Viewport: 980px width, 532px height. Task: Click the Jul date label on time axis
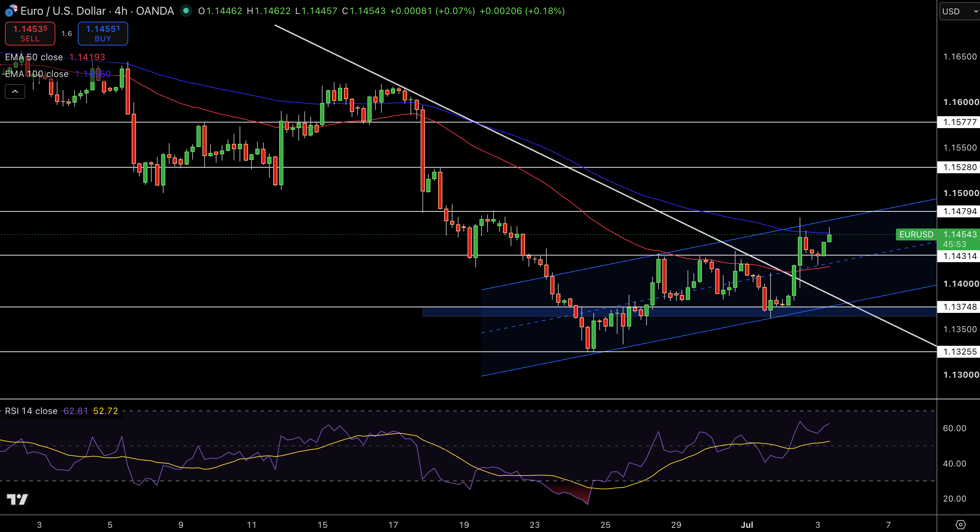click(747, 525)
